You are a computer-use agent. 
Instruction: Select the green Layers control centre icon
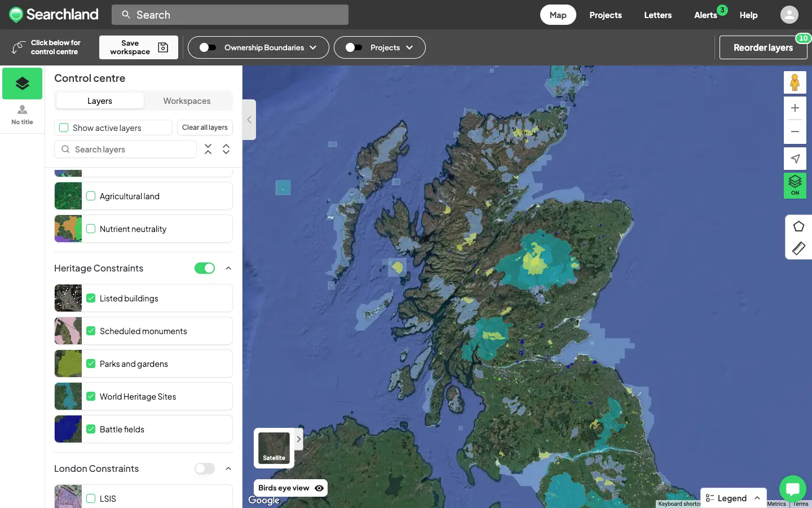[22, 83]
